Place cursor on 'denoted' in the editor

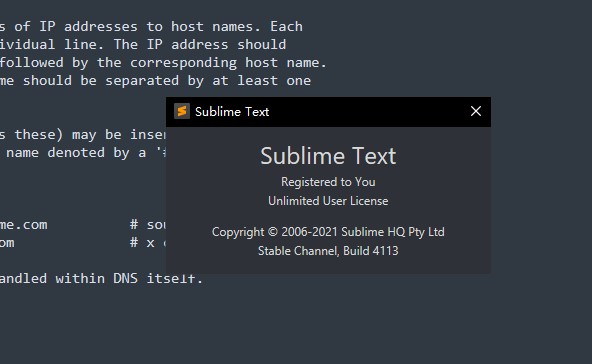pyautogui.click(x=76, y=153)
